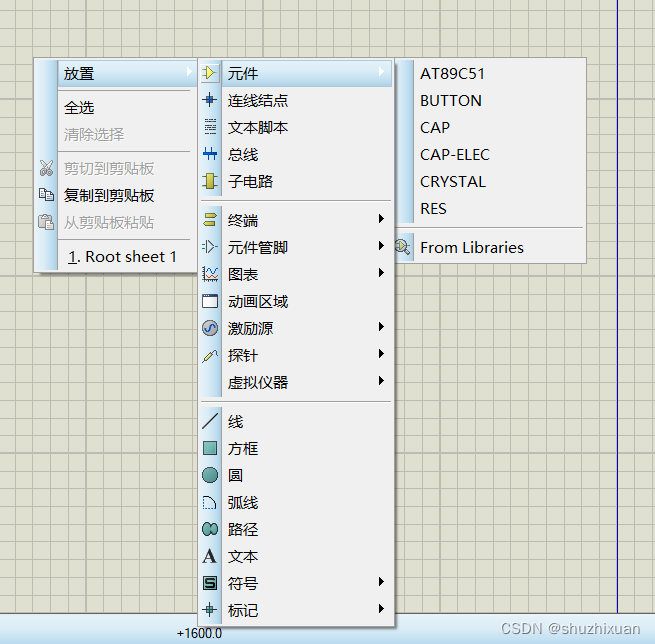
Task: Expand the 标记 submenu arrow
Action: coord(381,609)
